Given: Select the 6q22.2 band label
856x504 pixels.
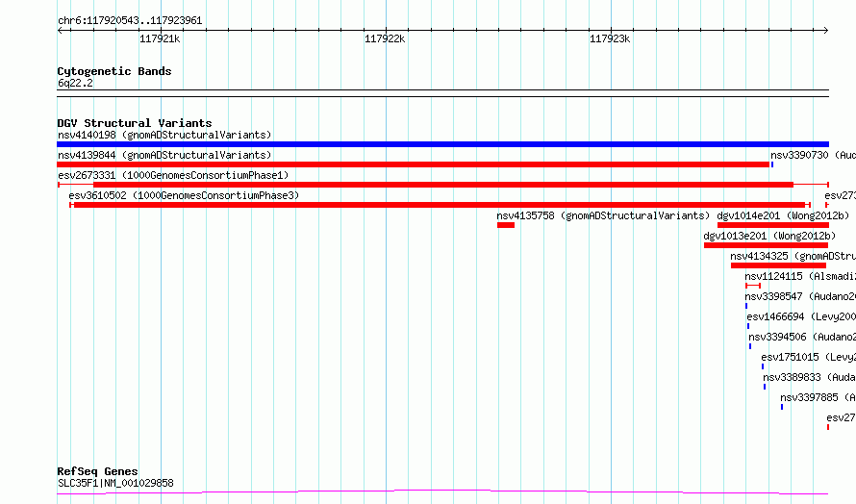Looking at the screenshot, I should point(75,83).
